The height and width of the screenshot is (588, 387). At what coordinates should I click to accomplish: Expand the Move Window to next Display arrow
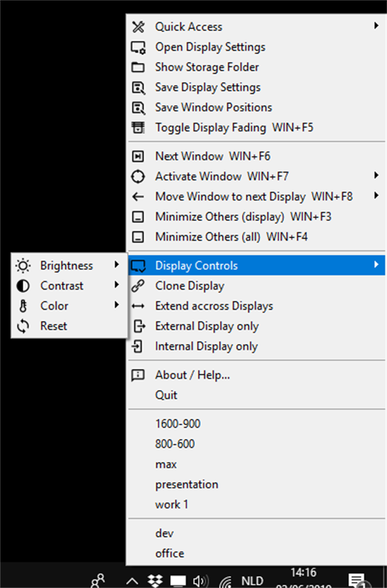tap(376, 196)
